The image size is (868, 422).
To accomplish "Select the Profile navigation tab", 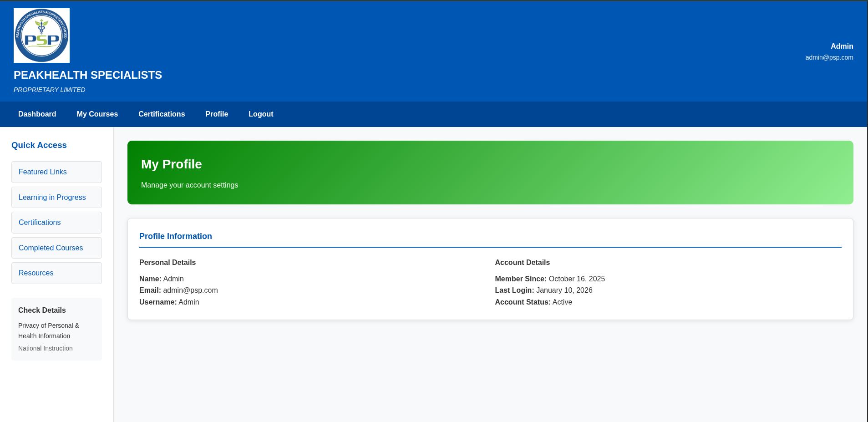I will pos(217,114).
